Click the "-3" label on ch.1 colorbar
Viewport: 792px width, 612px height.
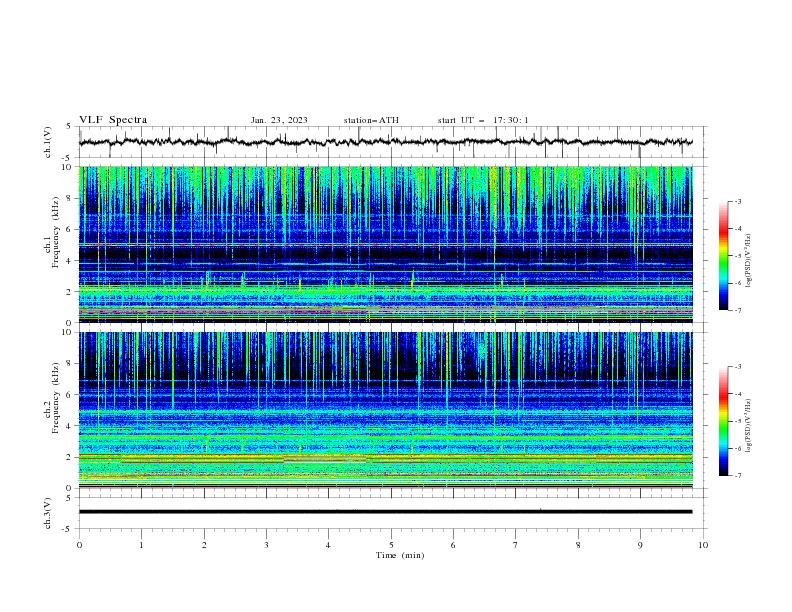[738, 201]
